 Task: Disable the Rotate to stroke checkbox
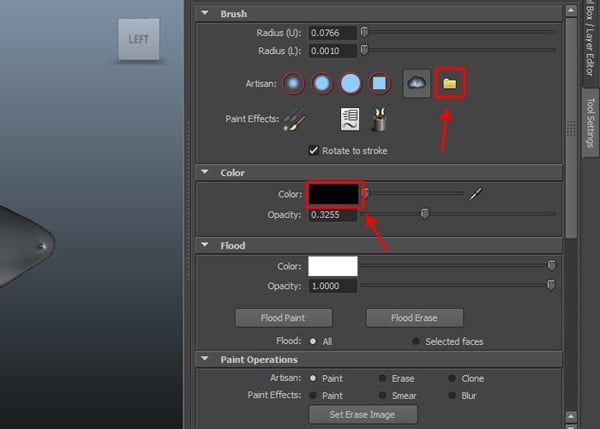(314, 151)
